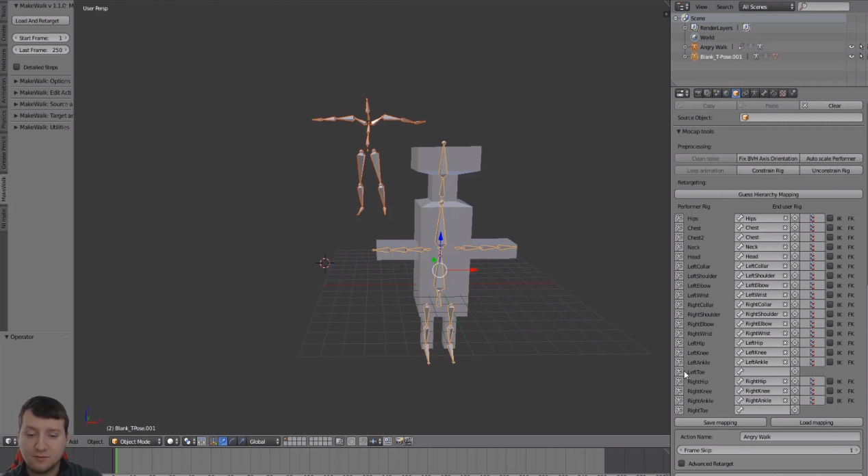The width and height of the screenshot is (868, 476).
Task: Open the Armature data properties tab
Action: (754, 93)
